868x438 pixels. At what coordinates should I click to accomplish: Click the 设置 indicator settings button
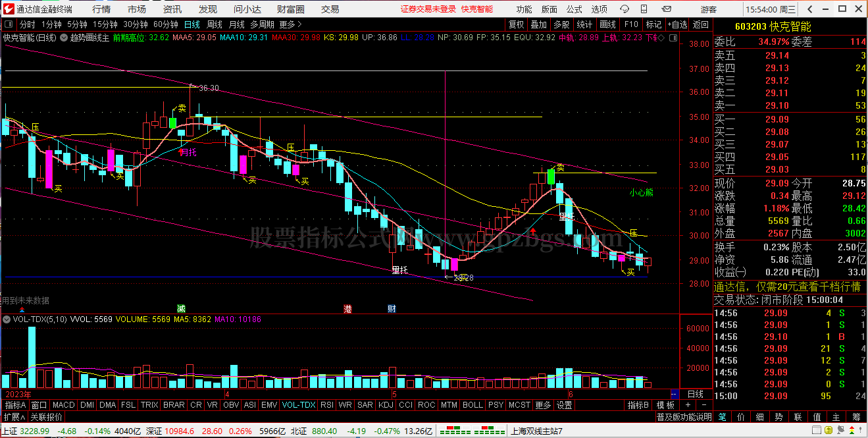565,405
